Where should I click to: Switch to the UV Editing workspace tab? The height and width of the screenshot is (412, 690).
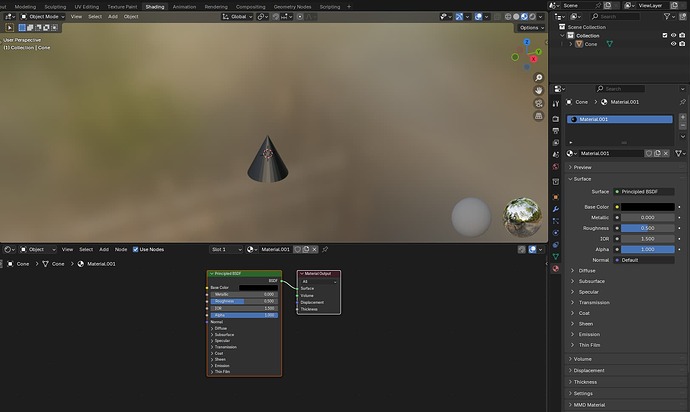[87, 7]
